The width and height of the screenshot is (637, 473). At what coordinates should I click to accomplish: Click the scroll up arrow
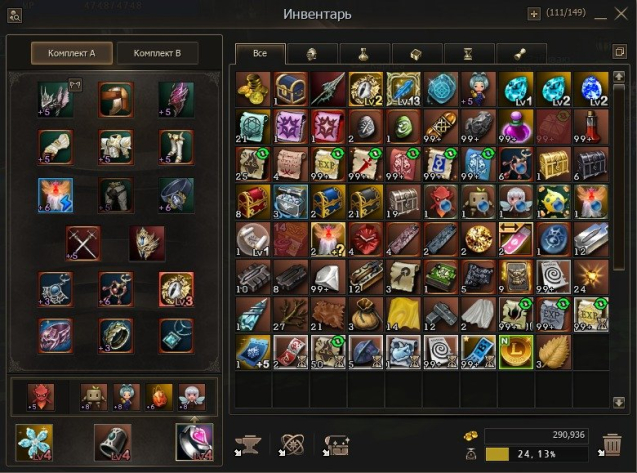[x=618, y=76]
